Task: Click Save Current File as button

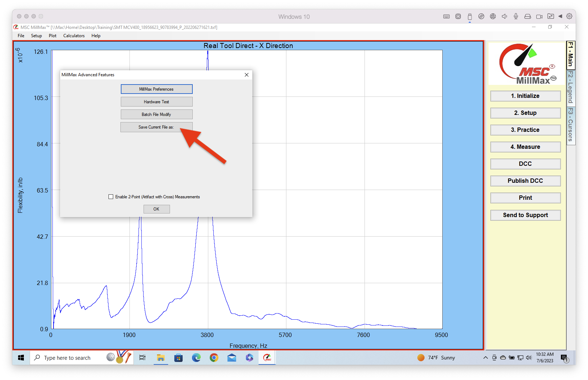Action: pyautogui.click(x=157, y=127)
